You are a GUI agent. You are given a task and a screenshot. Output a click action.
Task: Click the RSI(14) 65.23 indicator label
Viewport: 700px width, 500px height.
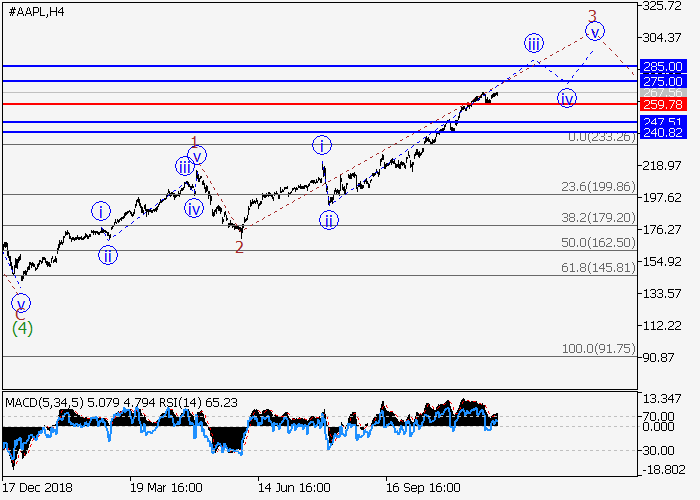pos(198,403)
